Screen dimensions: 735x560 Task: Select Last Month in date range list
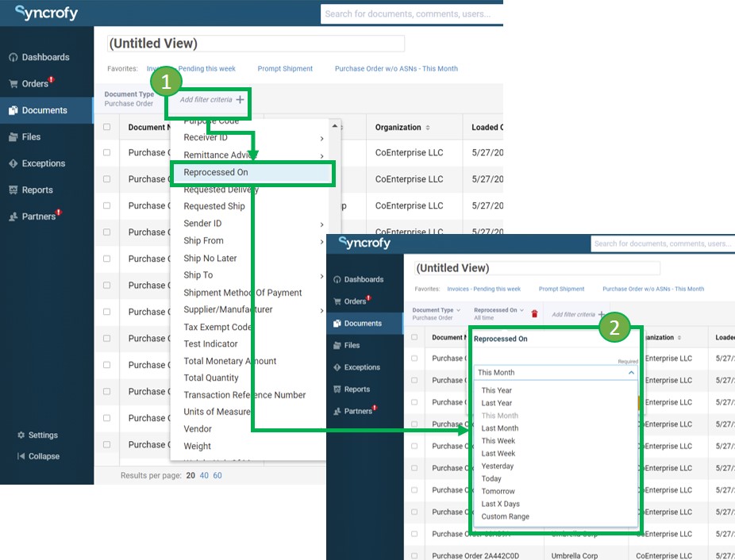coord(500,428)
